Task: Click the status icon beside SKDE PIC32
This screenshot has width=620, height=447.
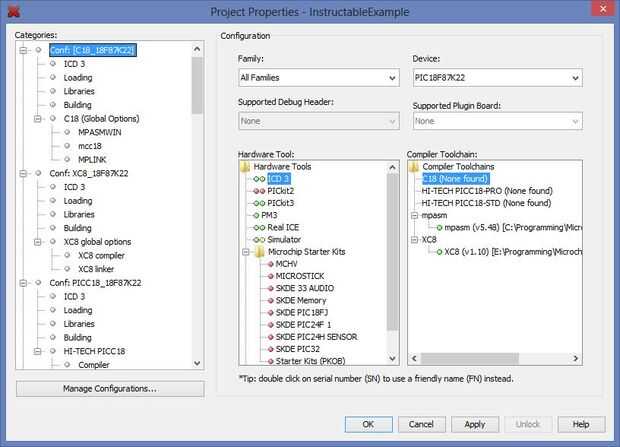Action: click(270, 349)
